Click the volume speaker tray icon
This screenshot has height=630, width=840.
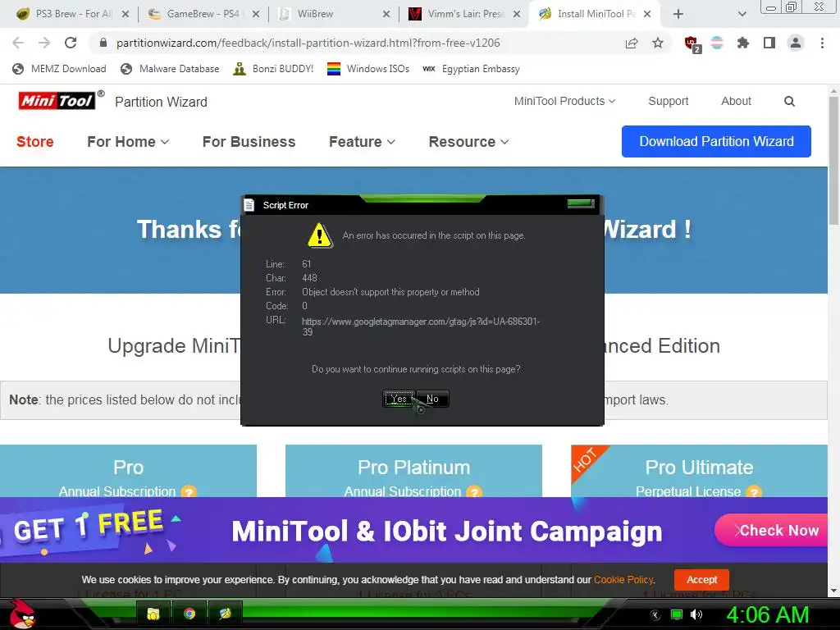pos(696,614)
